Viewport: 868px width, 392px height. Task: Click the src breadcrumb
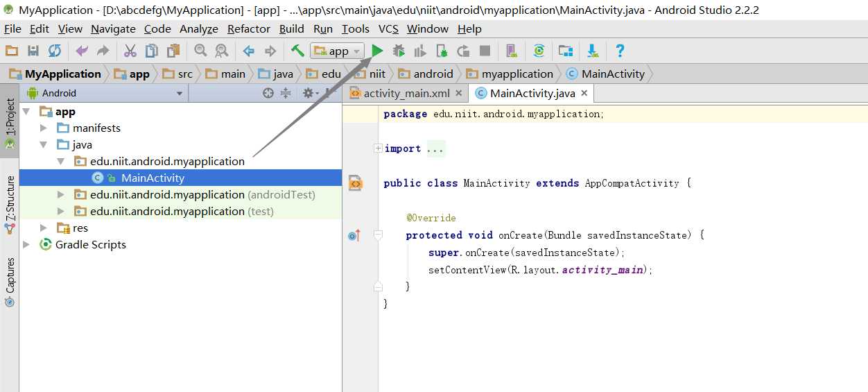click(x=179, y=74)
